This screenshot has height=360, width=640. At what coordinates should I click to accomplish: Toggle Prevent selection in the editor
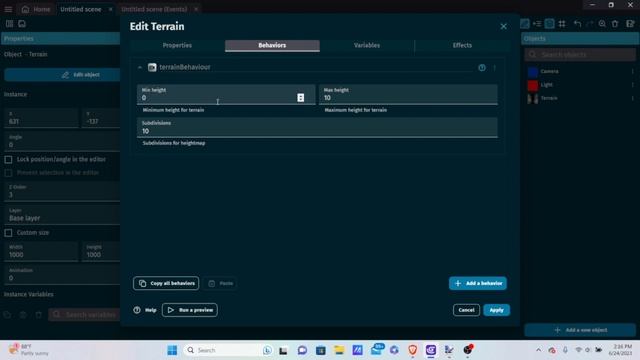tap(8, 173)
